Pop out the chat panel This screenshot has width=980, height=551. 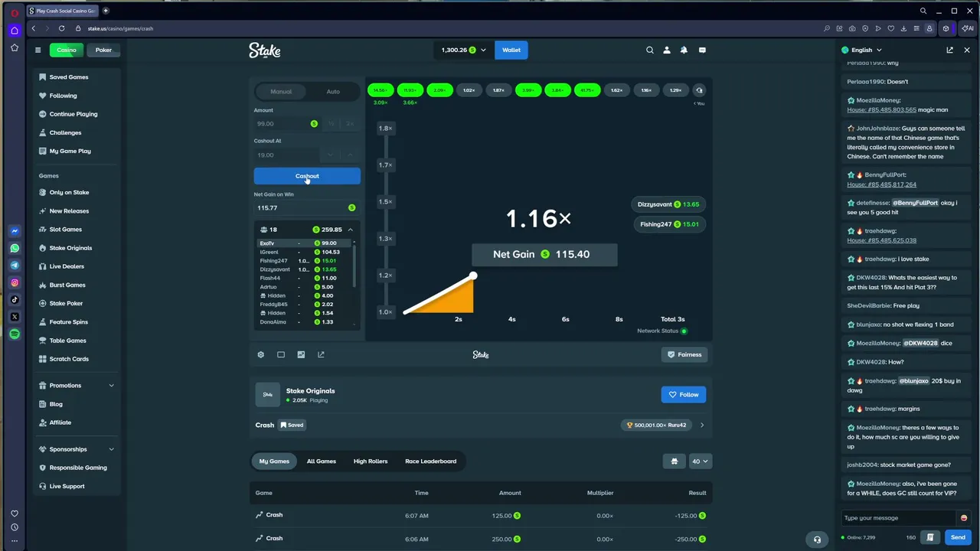point(950,50)
